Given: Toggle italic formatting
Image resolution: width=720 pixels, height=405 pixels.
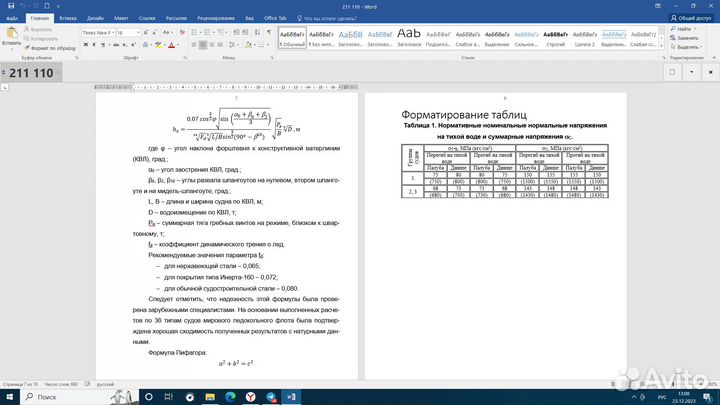Looking at the screenshot, I should [94, 45].
